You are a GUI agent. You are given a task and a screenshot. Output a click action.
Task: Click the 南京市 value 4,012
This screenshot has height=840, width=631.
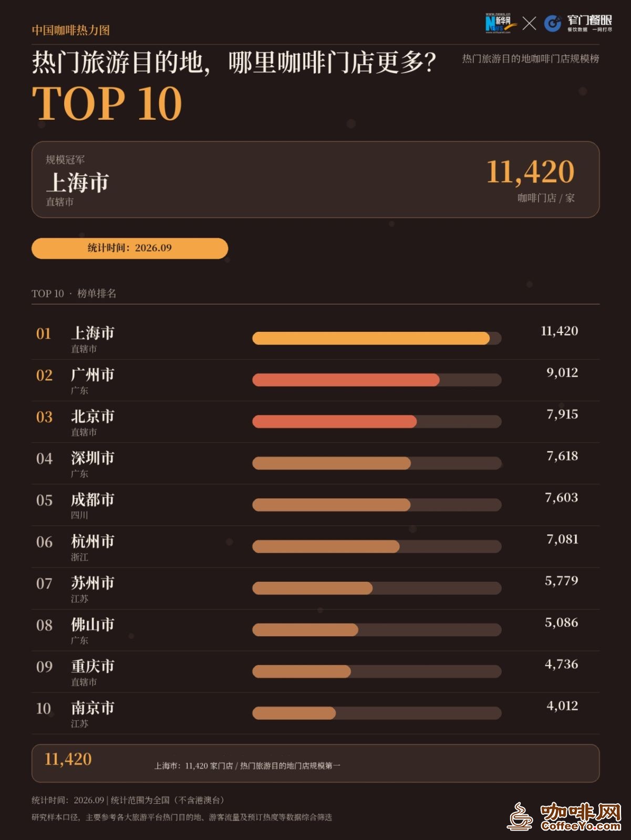pyautogui.click(x=562, y=706)
